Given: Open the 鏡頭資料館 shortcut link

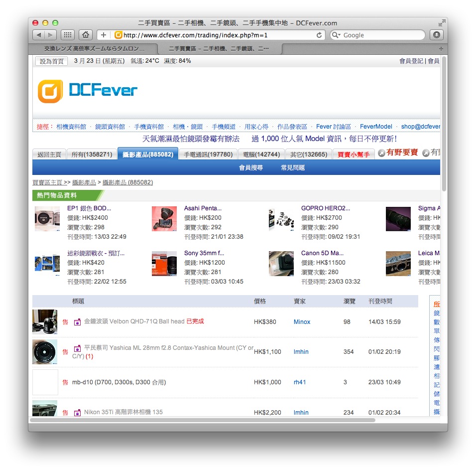Looking at the screenshot, I should pos(110,127).
